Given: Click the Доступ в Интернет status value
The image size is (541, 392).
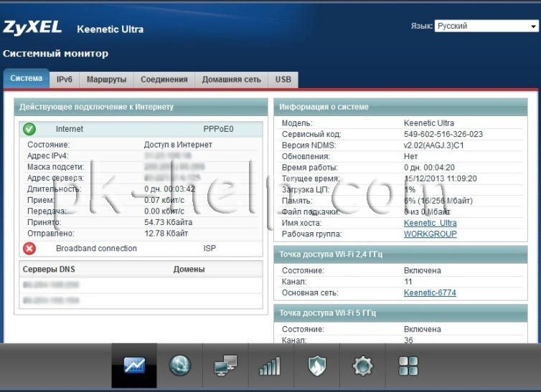Looking at the screenshot, I should pyautogui.click(x=178, y=145).
